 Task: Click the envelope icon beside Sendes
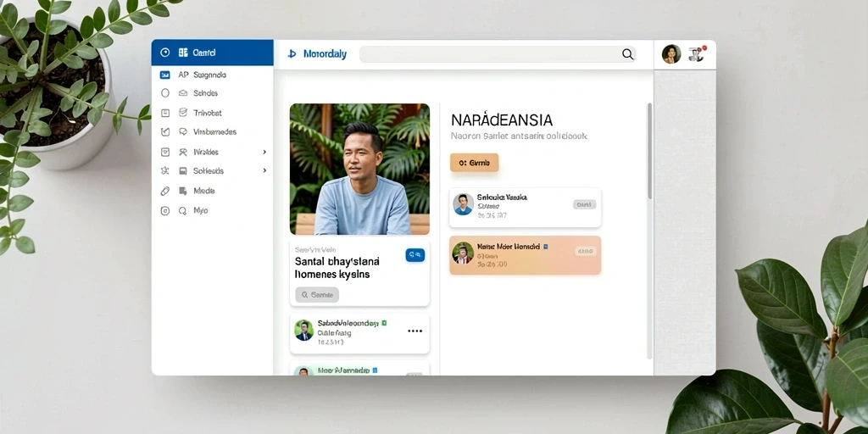(183, 93)
